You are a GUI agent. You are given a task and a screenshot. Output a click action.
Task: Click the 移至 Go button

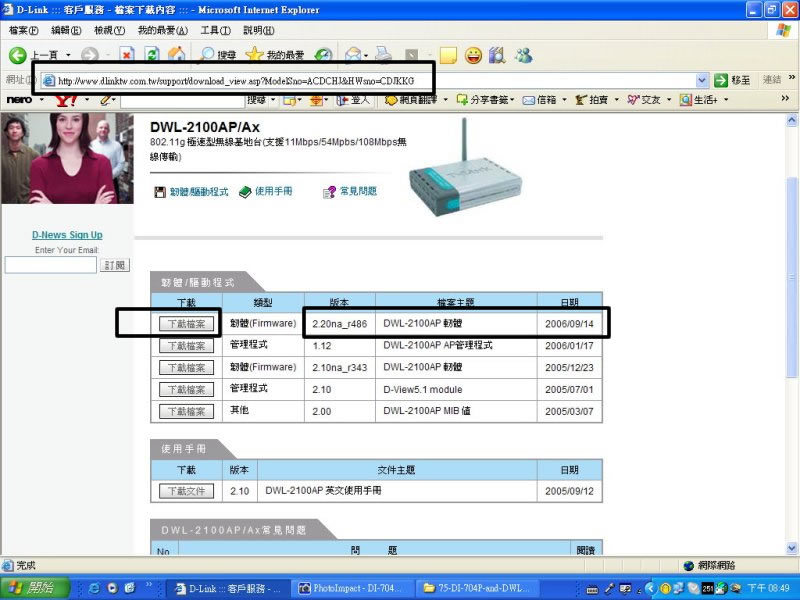[x=732, y=80]
